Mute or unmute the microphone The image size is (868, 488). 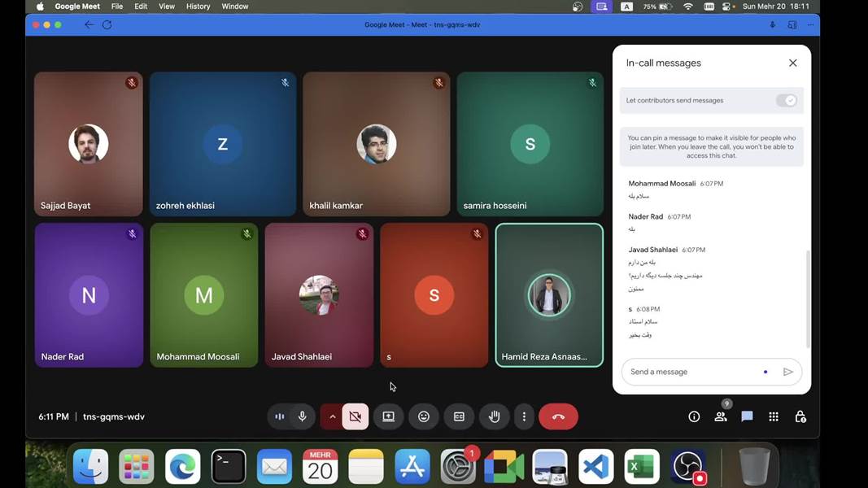(302, 416)
